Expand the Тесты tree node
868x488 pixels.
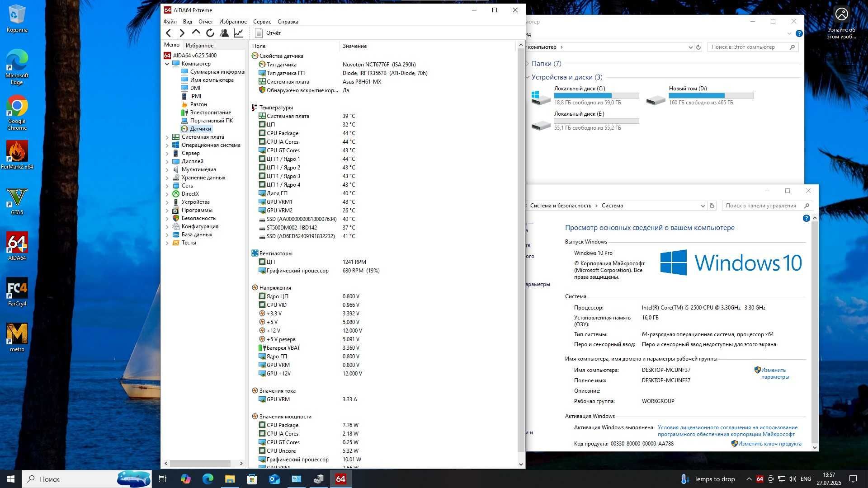click(x=167, y=243)
